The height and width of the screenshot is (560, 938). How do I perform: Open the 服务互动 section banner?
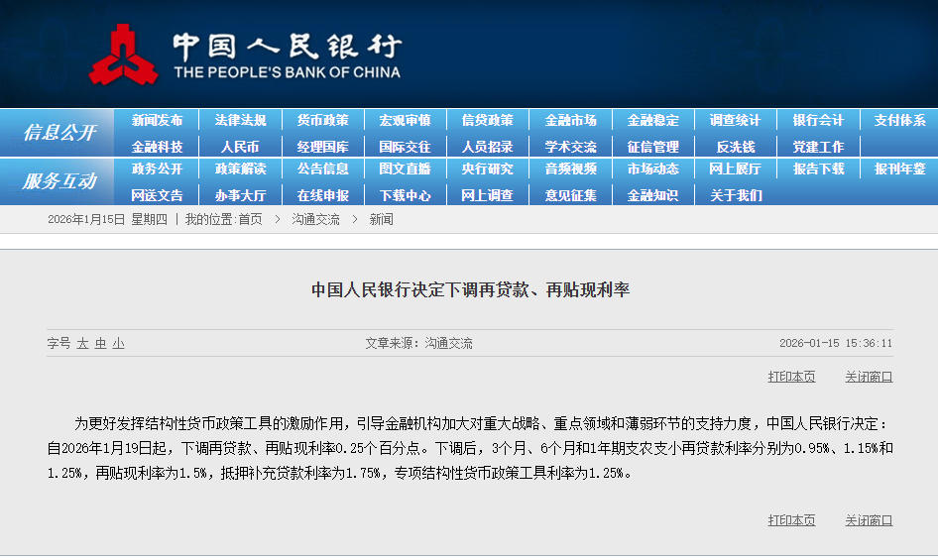(x=59, y=181)
